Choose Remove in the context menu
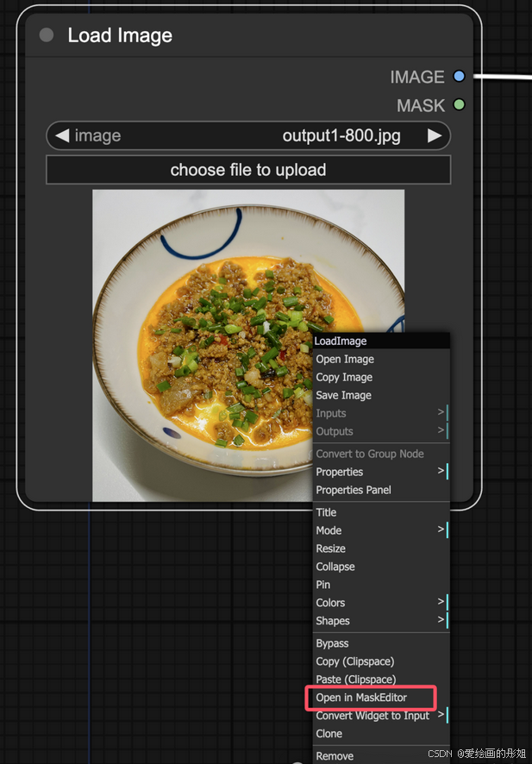The height and width of the screenshot is (764, 532). pyautogui.click(x=380, y=755)
